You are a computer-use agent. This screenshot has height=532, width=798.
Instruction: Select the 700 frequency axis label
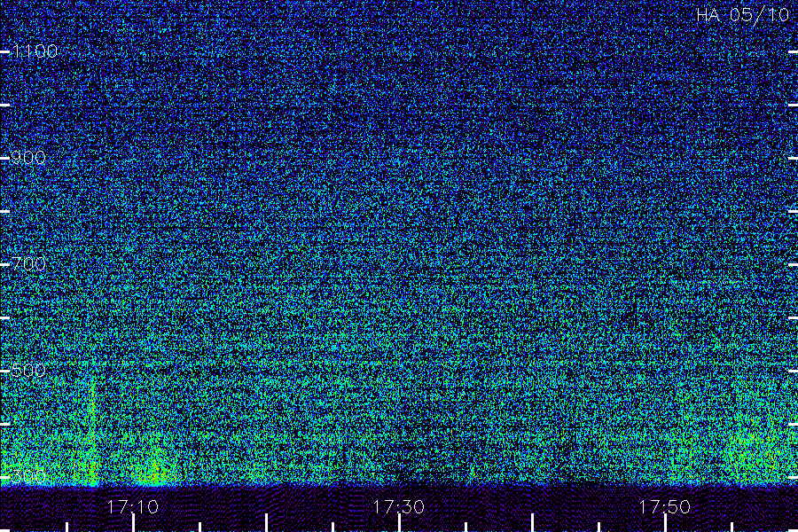point(28,264)
